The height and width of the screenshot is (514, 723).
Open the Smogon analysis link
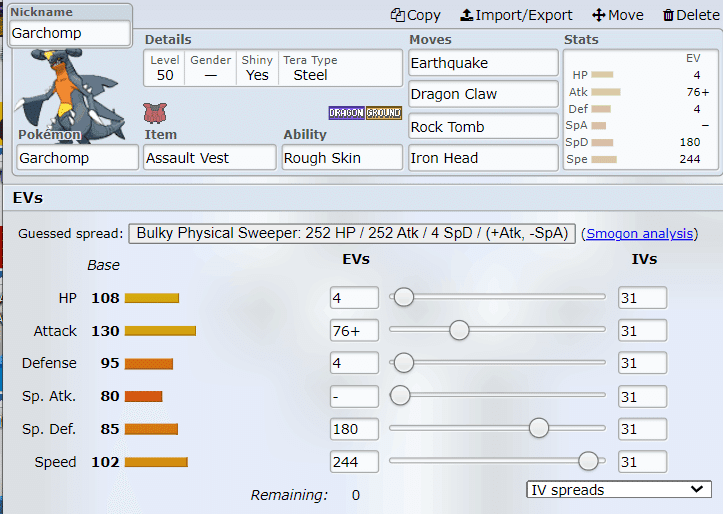pos(640,234)
